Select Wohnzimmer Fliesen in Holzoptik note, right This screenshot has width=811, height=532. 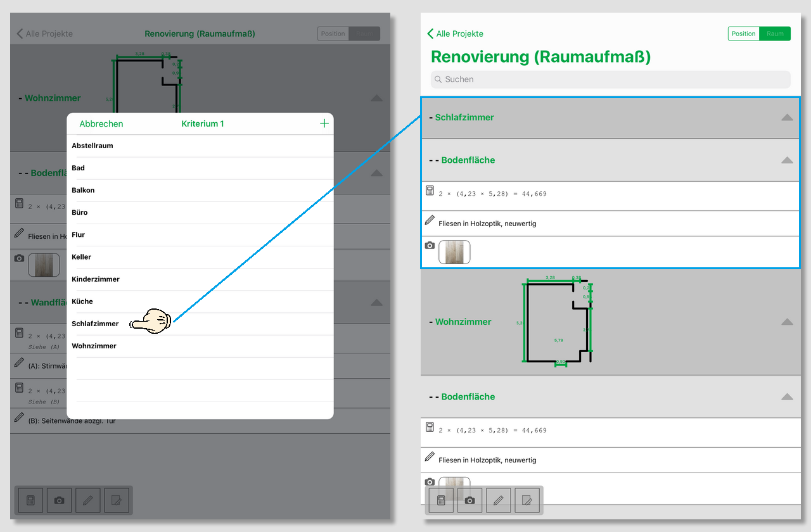pyautogui.click(x=487, y=460)
